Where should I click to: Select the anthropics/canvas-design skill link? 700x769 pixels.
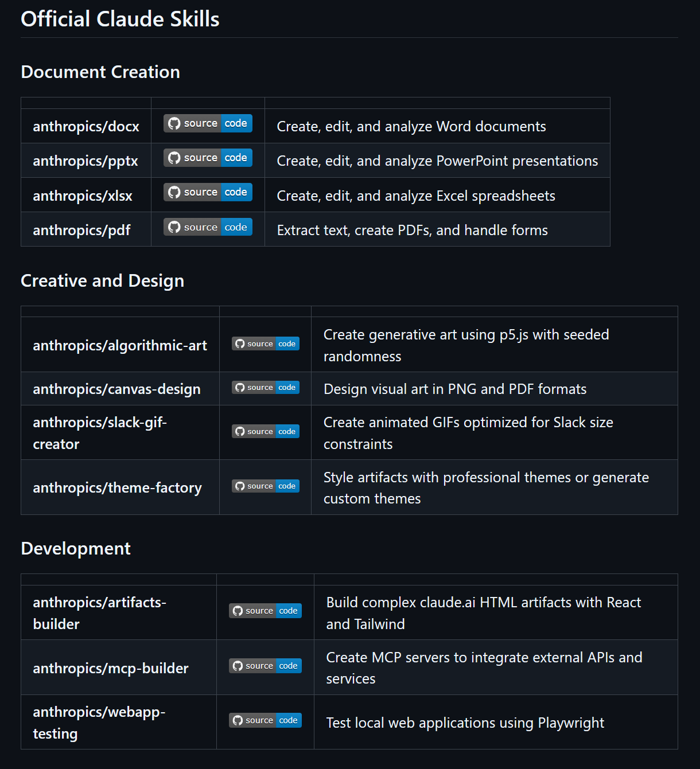click(x=116, y=389)
